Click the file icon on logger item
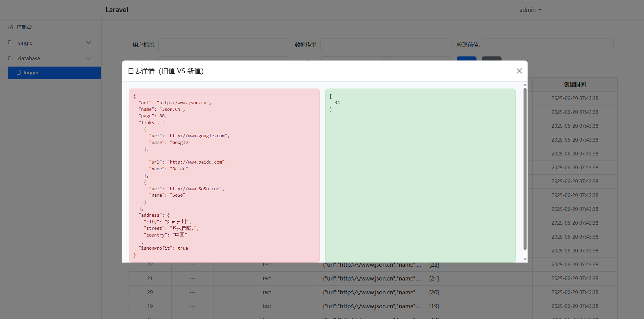The width and height of the screenshot is (644, 319). pyautogui.click(x=19, y=73)
